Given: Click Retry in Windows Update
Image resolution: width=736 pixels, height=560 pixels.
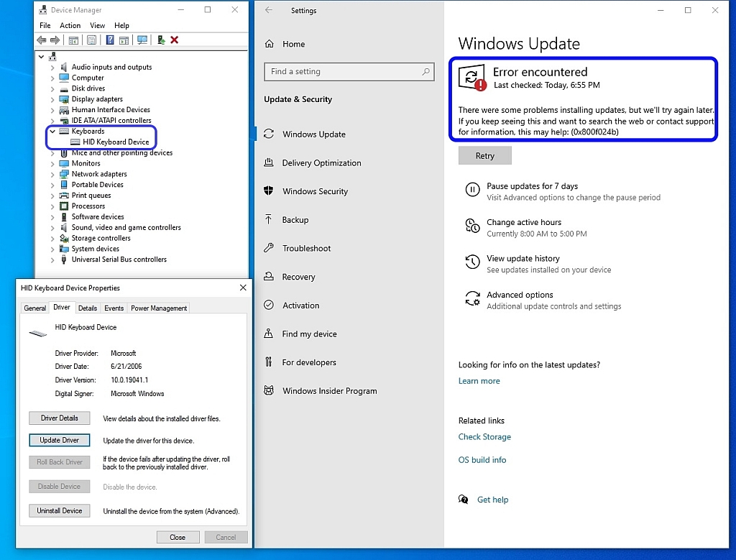Looking at the screenshot, I should click(485, 155).
